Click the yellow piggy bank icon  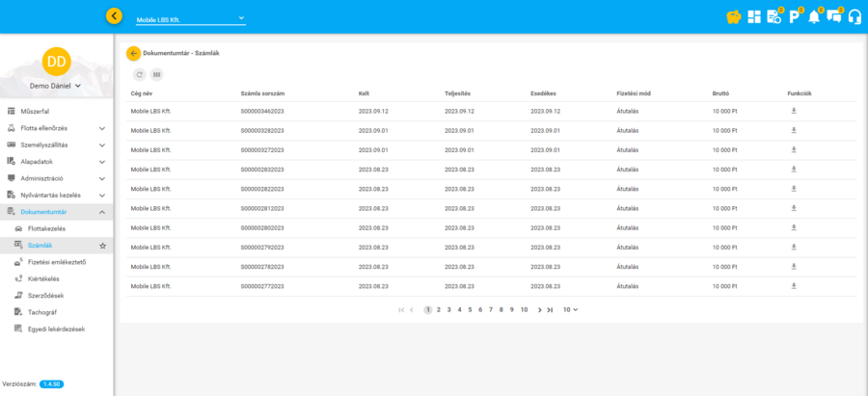coord(735,16)
